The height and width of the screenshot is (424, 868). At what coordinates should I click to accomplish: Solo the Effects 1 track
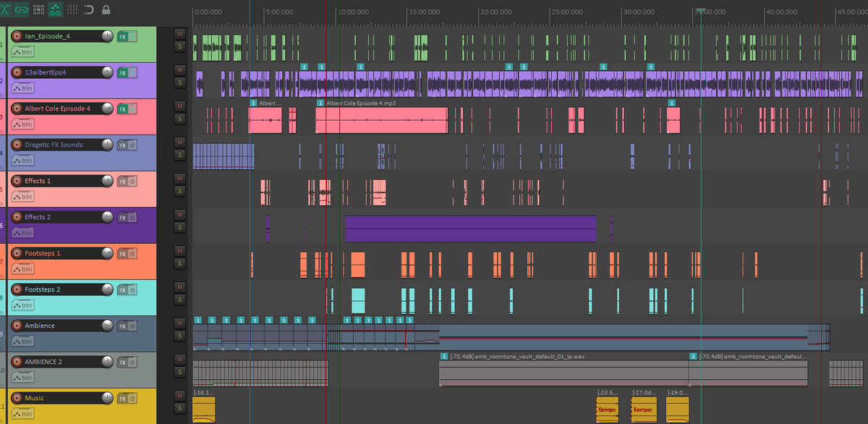click(x=179, y=190)
